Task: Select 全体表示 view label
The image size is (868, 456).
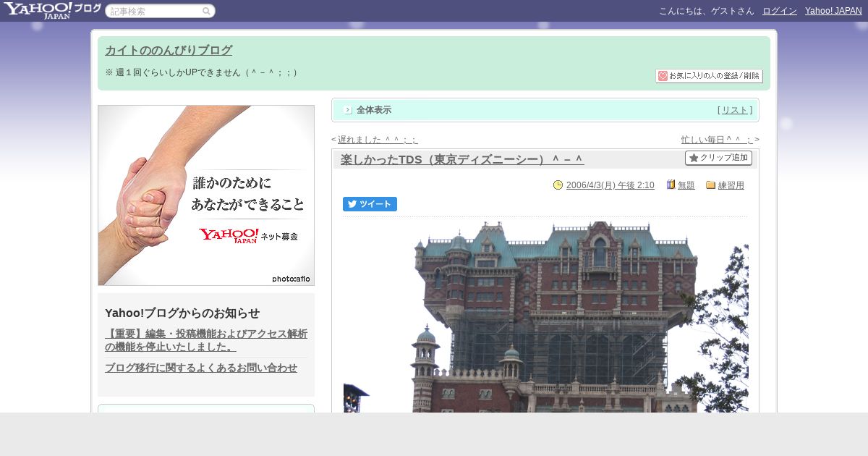Action: [374, 110]
